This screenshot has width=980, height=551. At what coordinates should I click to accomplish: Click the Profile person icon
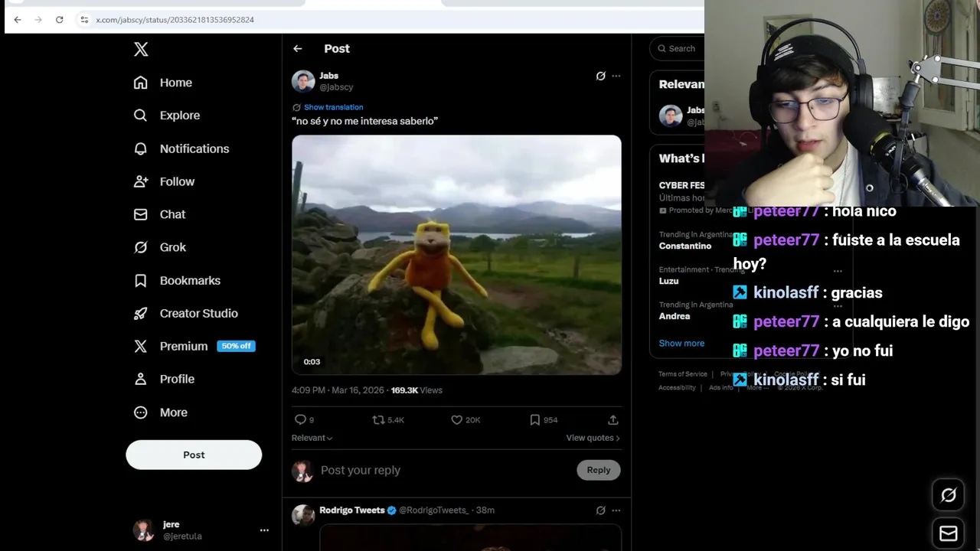(140, 379)
